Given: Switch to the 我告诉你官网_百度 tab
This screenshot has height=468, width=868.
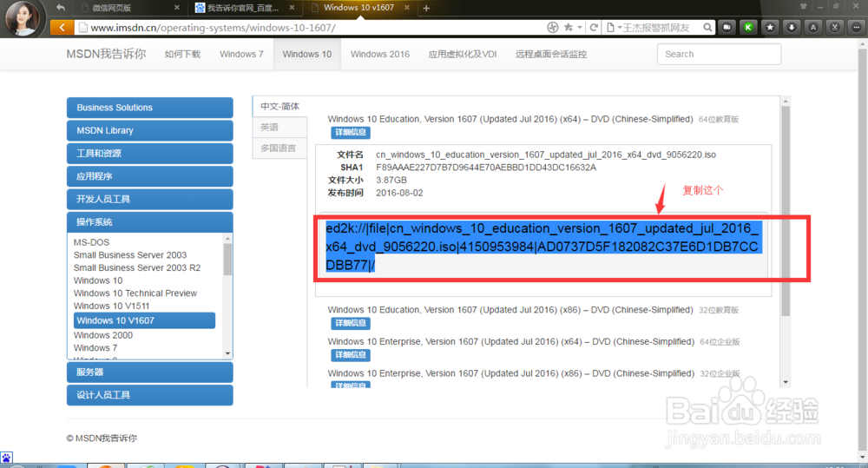Looking at the screenshot, I should (244, 8).
